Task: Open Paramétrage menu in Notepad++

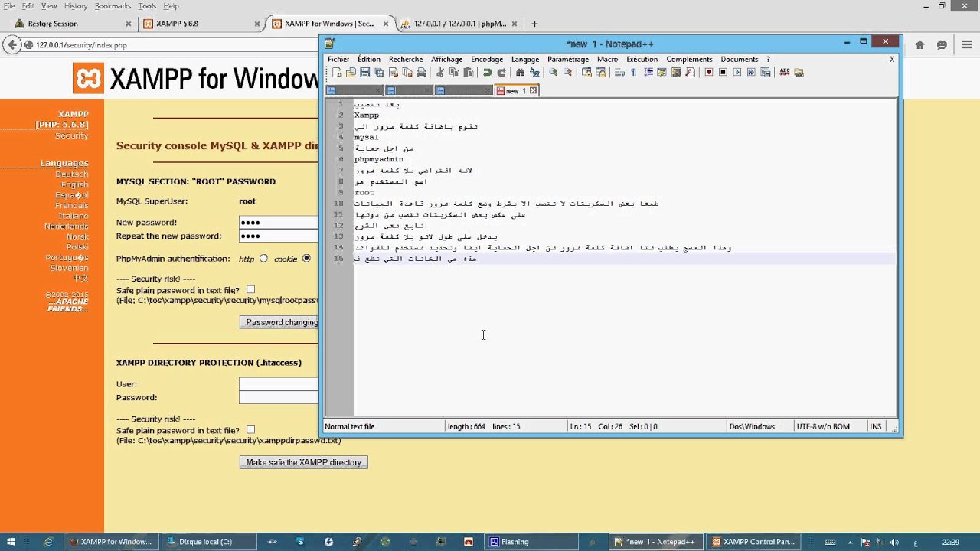Action: click(x=568, y=59)
